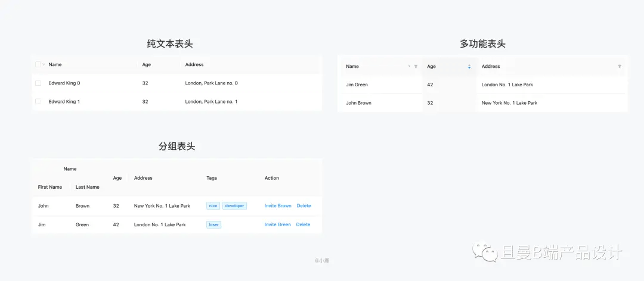Toggle the Age column sort arrows
644x281 pixels.
coord(469,67)
